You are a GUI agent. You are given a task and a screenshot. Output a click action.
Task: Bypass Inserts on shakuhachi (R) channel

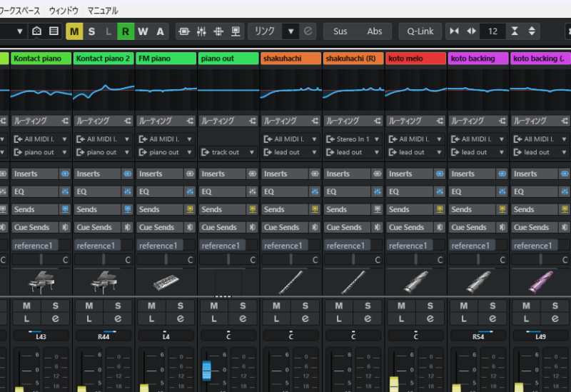[x=378, y=174]
